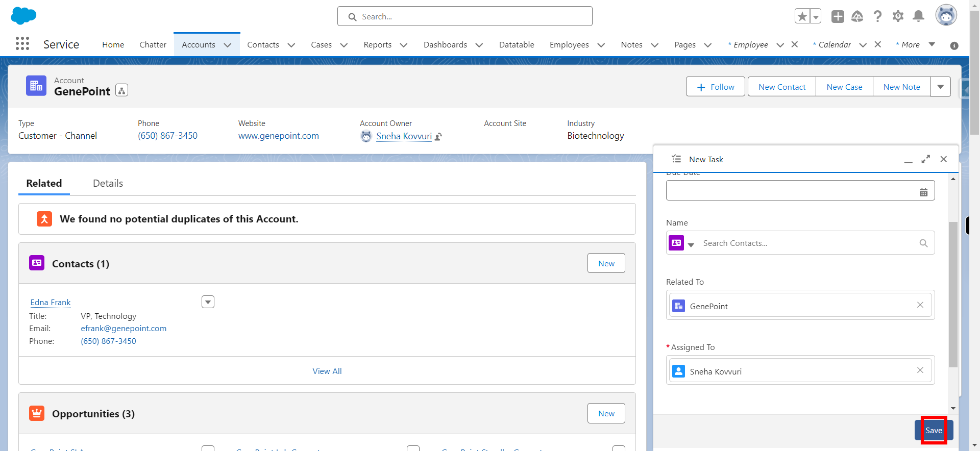This screenshot has width=980, height=451.
Task: Clear Sneha Kovvuri from Assigned To
Action: click(920, 370)
